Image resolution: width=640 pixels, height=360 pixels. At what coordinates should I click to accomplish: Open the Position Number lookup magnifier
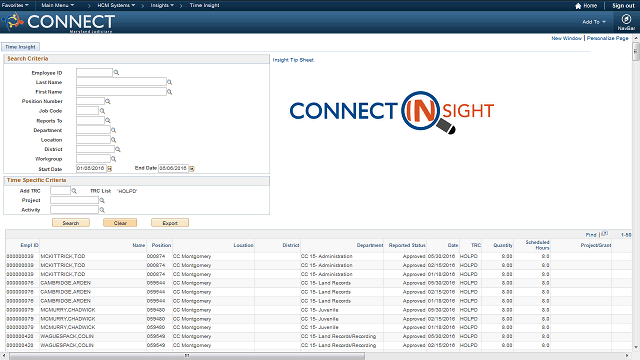click(108, 101)
